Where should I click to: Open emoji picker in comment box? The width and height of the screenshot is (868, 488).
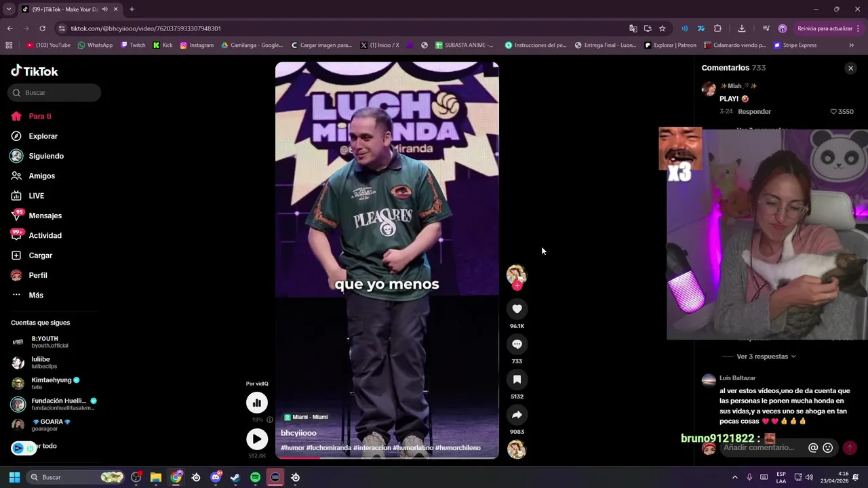pos(827,448)
